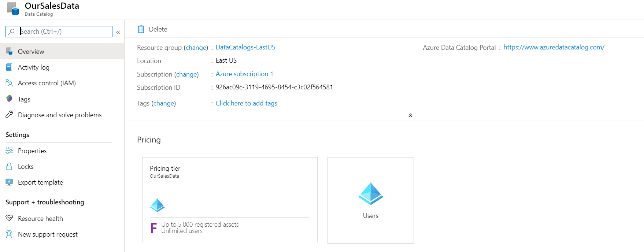
Task: Click the Export template icon
Action: pos(9,182)
